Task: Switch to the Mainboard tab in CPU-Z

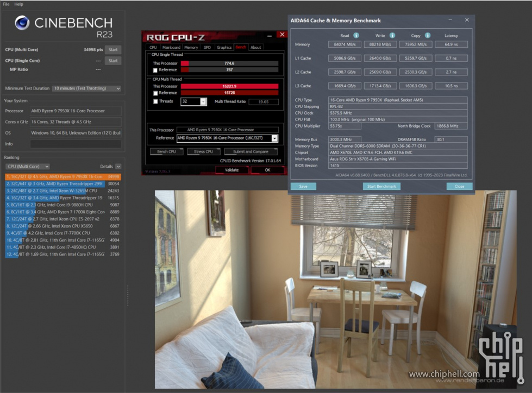Action: tap(171, 47)
